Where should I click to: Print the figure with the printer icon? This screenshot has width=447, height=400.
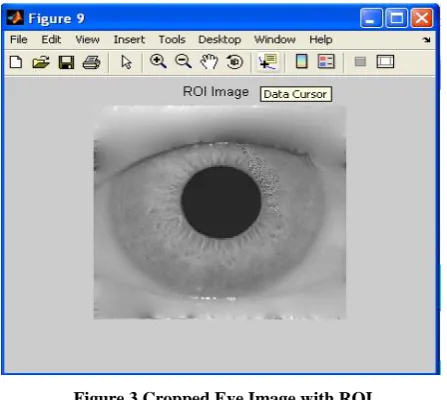(x=91, y=62)
